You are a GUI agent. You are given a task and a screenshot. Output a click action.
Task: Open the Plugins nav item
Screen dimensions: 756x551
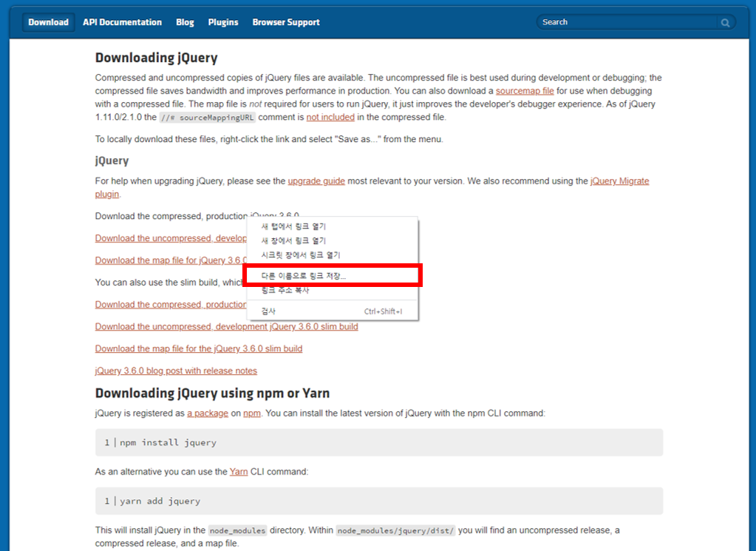point(222,22)
